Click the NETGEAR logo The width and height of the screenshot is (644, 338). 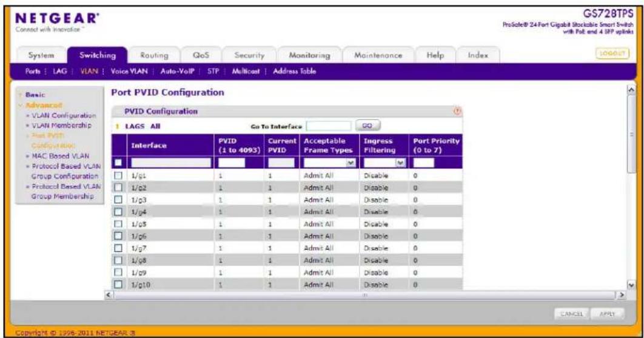(x=56, y=18)
